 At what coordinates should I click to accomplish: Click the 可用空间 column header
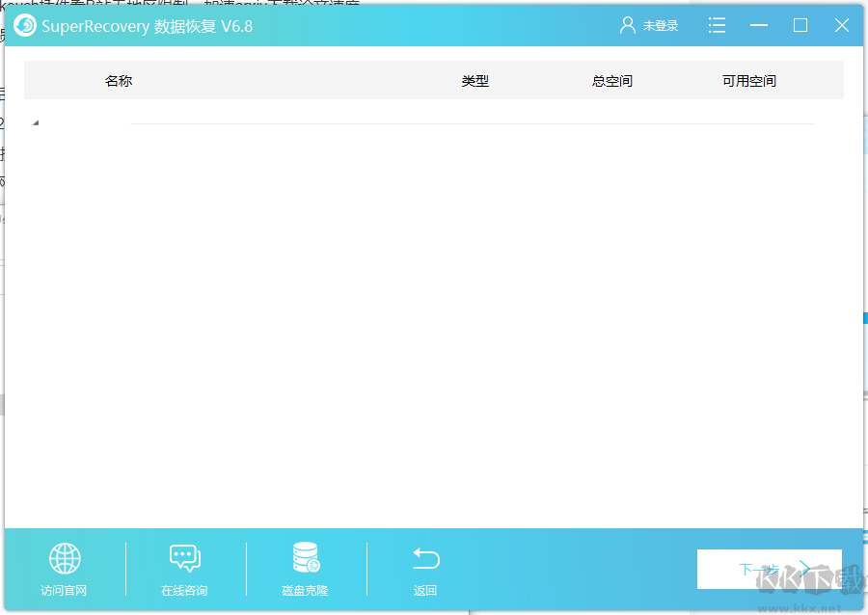(749, 81)
